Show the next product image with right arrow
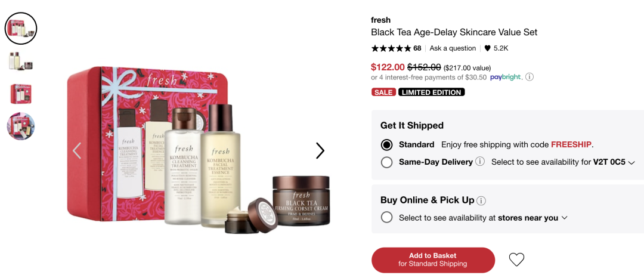The height and width of the screenshot is (278, 644). tap(320, 151)
